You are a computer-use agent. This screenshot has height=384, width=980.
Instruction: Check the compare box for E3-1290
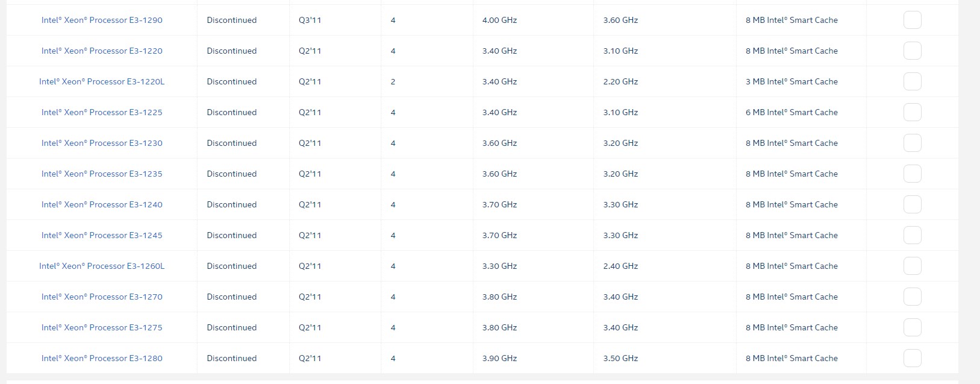(912, 20)
